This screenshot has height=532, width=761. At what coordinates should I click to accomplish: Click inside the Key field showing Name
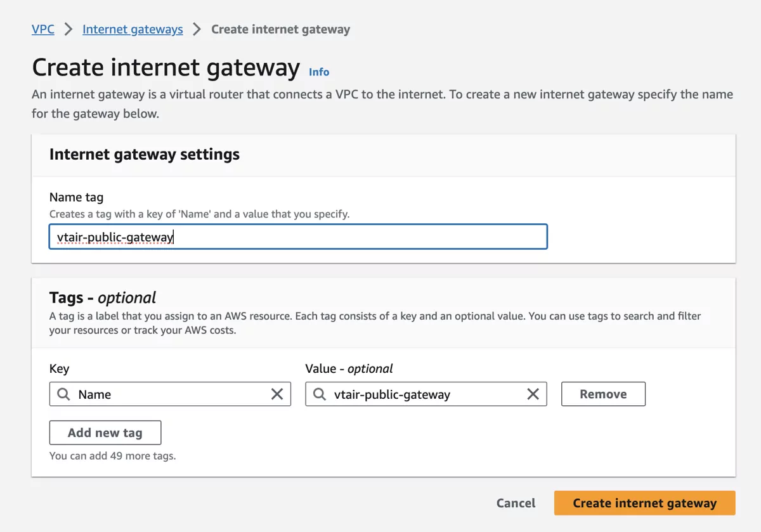(x=159, y=394)
